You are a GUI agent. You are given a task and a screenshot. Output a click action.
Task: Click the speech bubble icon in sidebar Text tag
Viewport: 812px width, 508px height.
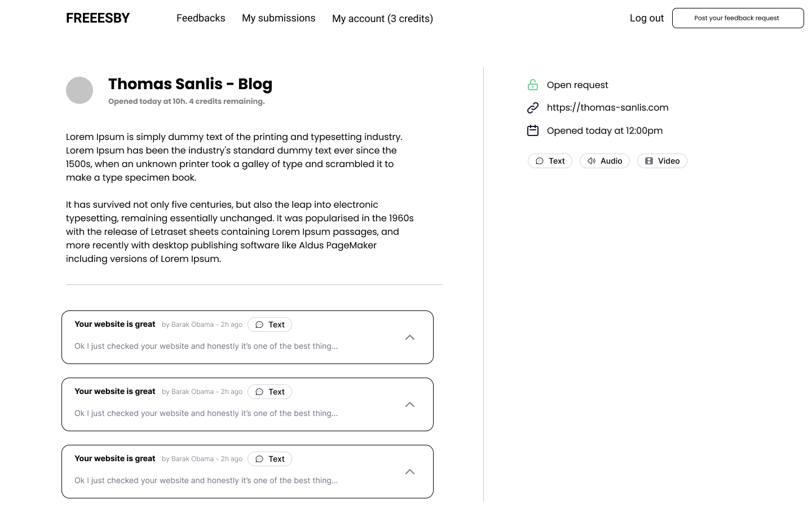pyautogui.click(x=540, y=161)
